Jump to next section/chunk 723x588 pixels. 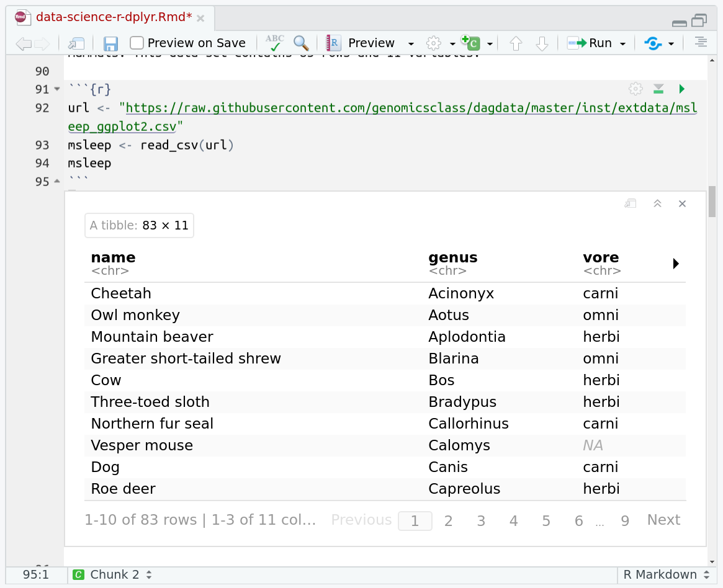coord(542,43)
